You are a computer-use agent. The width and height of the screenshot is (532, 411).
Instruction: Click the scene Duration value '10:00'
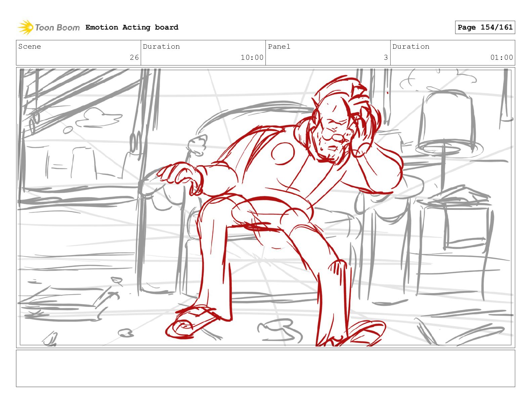coord(252,57)
